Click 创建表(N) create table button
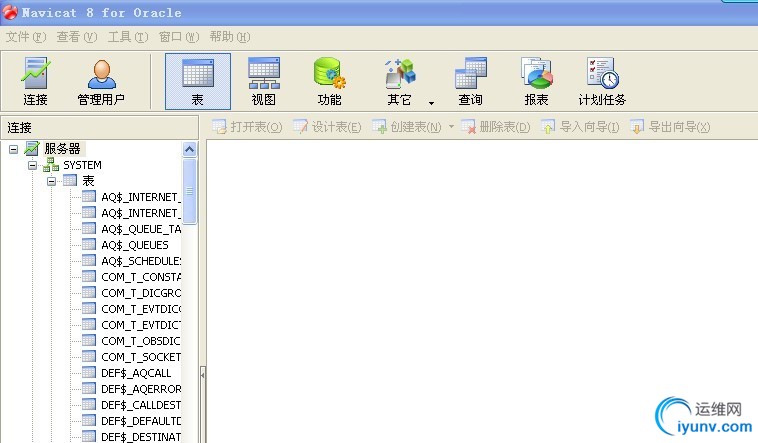The width and height of the screenshot is (758, 443). click(x=407, y=127)
